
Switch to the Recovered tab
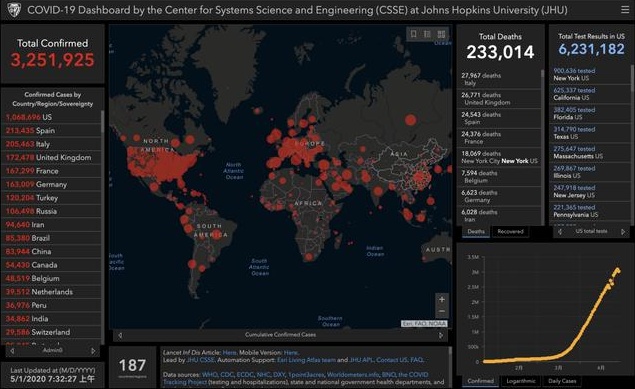pyautogui.click(x=510, y=232)
